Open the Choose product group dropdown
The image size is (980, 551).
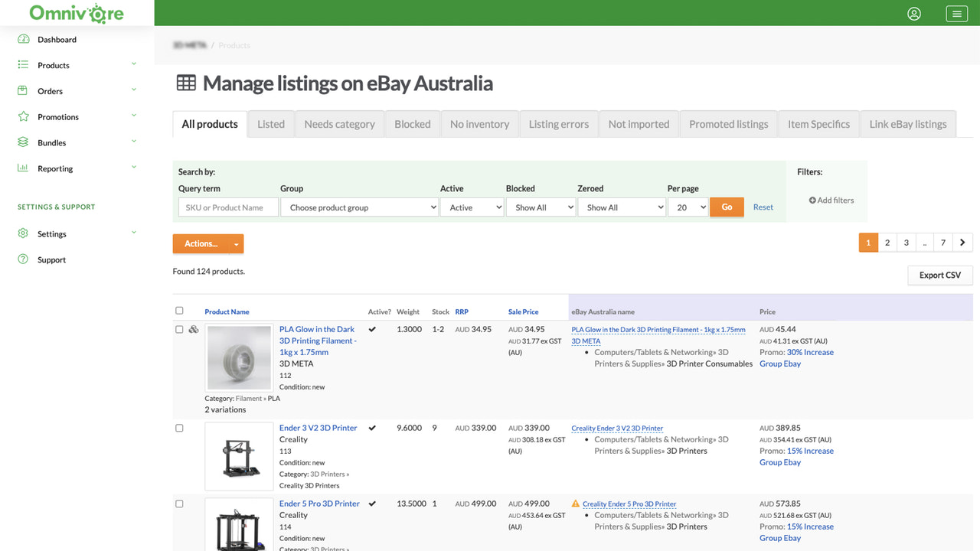(359, 207)
